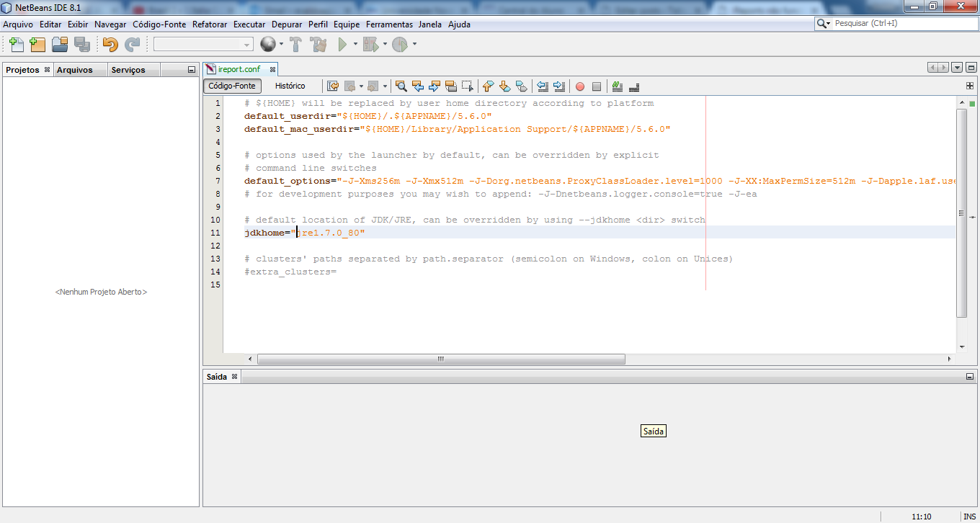Click the Clean and Build icon

318,45
